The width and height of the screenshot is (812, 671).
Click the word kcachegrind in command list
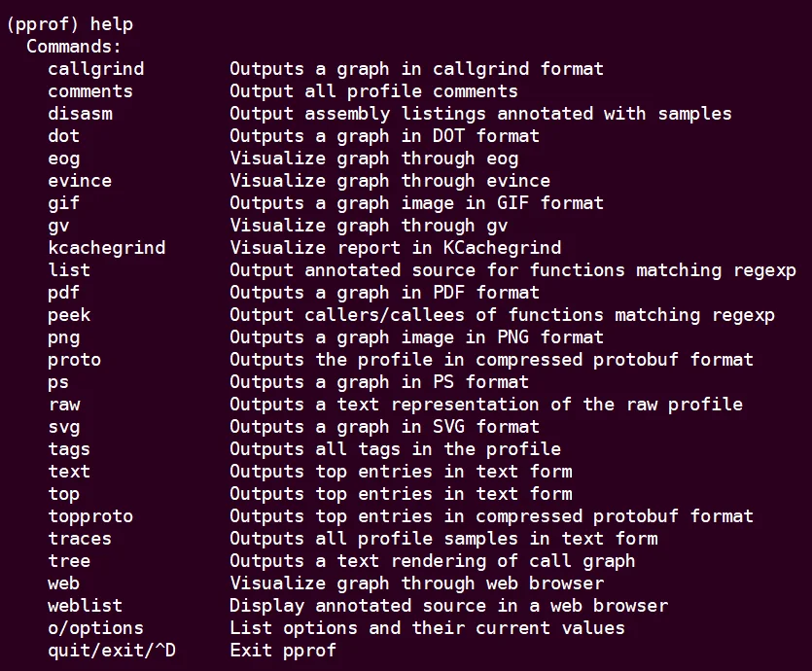pyautogui.click(x=107, y=247)
